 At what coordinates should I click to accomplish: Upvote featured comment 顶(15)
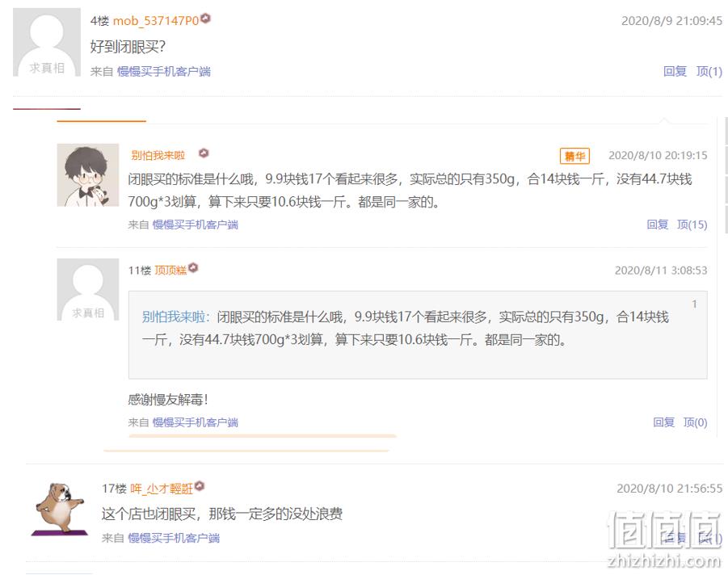point(692,225)
